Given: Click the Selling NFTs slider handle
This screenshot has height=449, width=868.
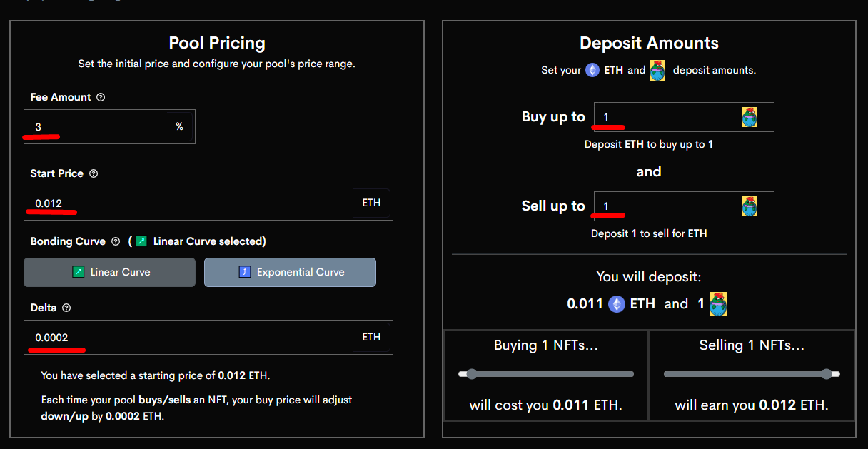Looking at the screenshot, I should [x=827, y=374].
